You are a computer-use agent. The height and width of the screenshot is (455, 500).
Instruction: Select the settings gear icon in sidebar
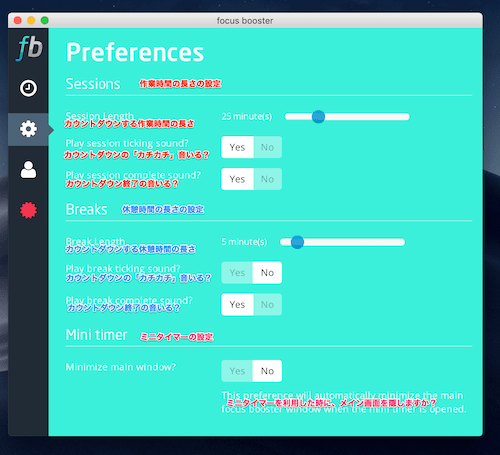28,129
